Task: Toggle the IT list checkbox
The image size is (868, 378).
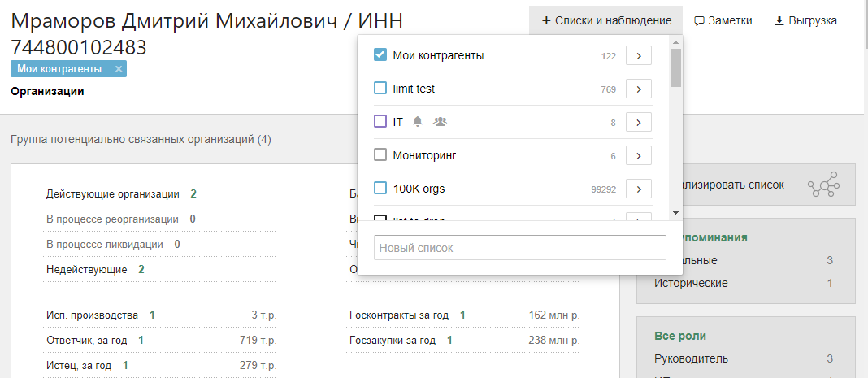Action: [380, 122]
